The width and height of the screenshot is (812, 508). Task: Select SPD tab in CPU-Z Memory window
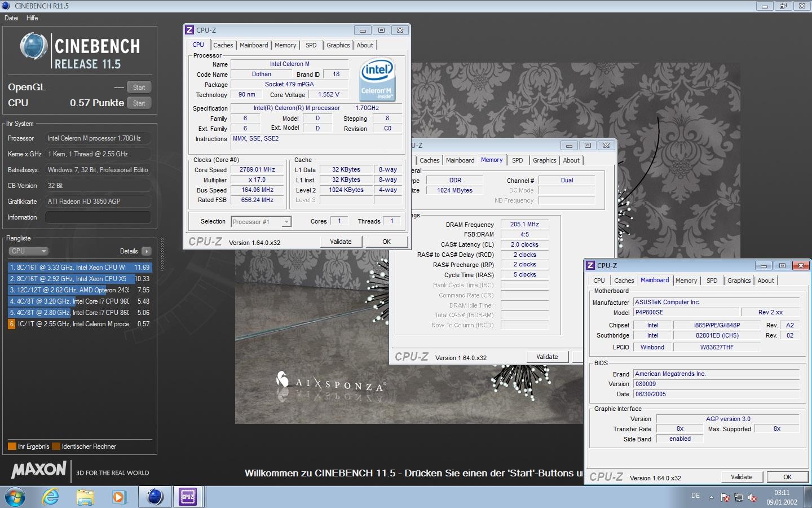pos(518,160)
